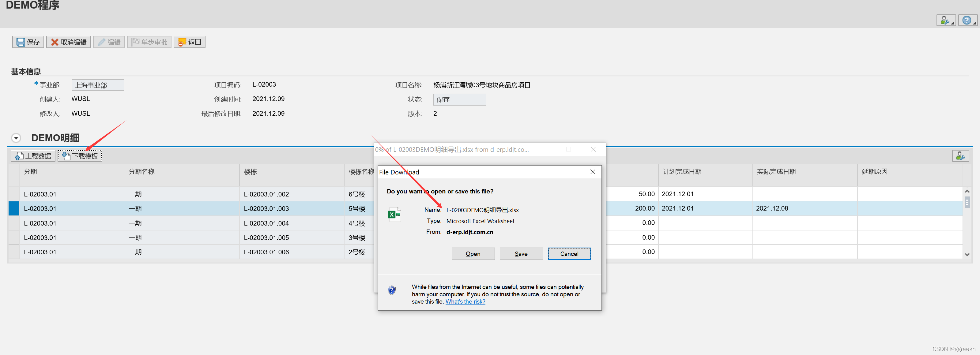Open the 事业部 dropdown field
This screenshot has width=980, height=355.
98,85
